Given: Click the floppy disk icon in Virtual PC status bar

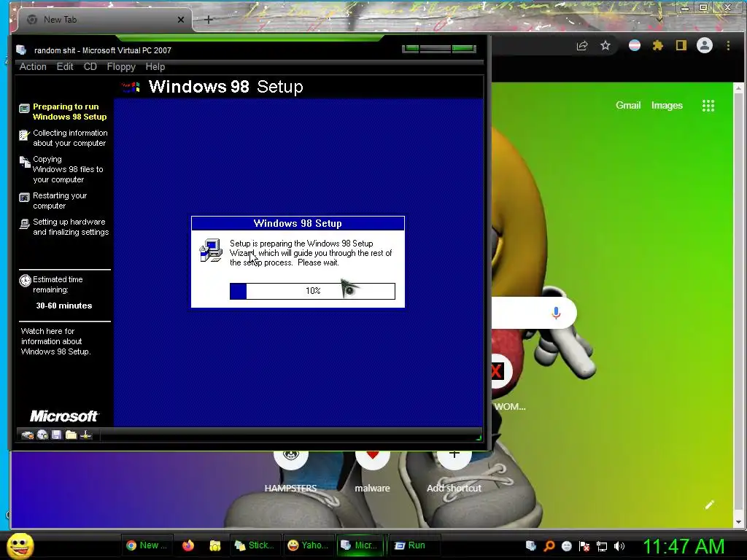Looking at the screenshot, I should [57, 435].
